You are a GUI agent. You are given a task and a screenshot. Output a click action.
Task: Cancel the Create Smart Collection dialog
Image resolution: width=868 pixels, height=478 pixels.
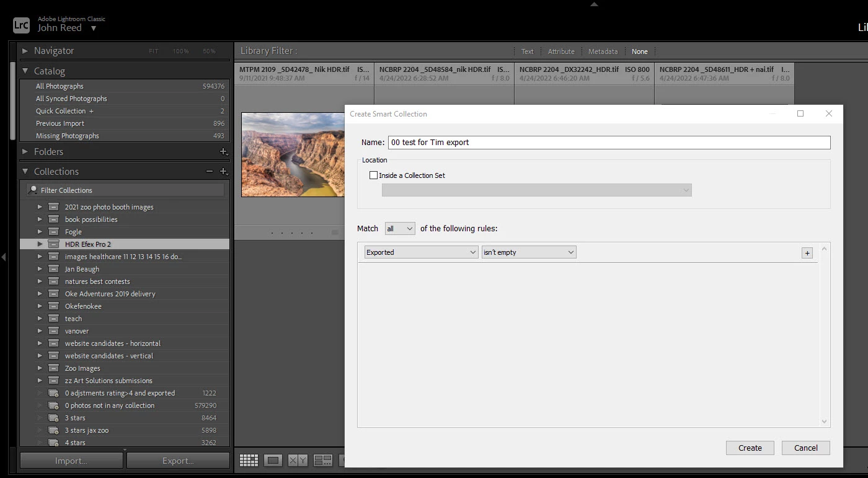coord(806,448)
